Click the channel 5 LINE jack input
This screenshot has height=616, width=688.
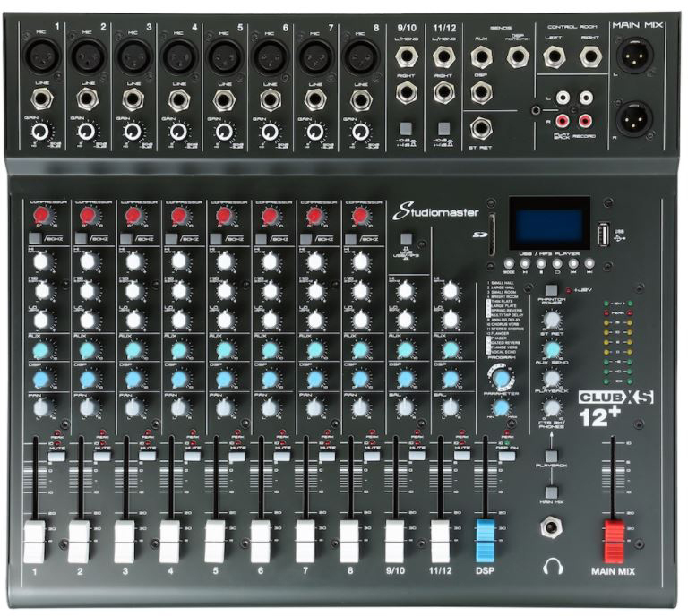pos(224,100)
